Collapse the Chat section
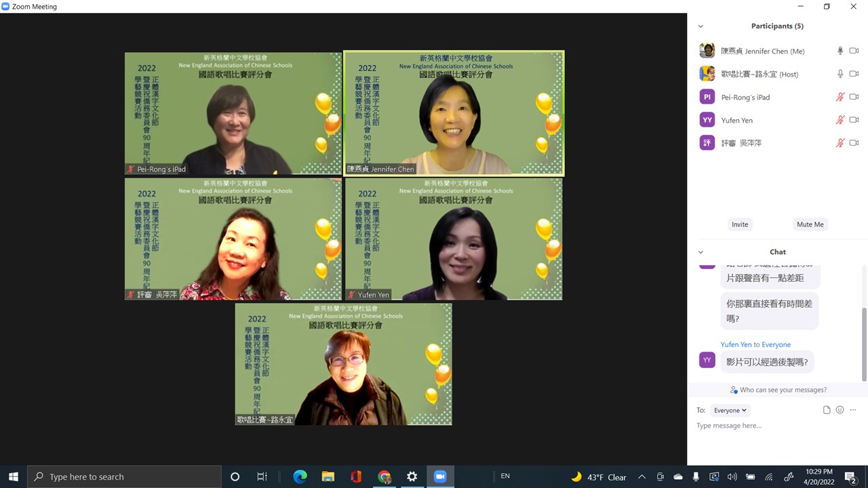 coord(701,251)
